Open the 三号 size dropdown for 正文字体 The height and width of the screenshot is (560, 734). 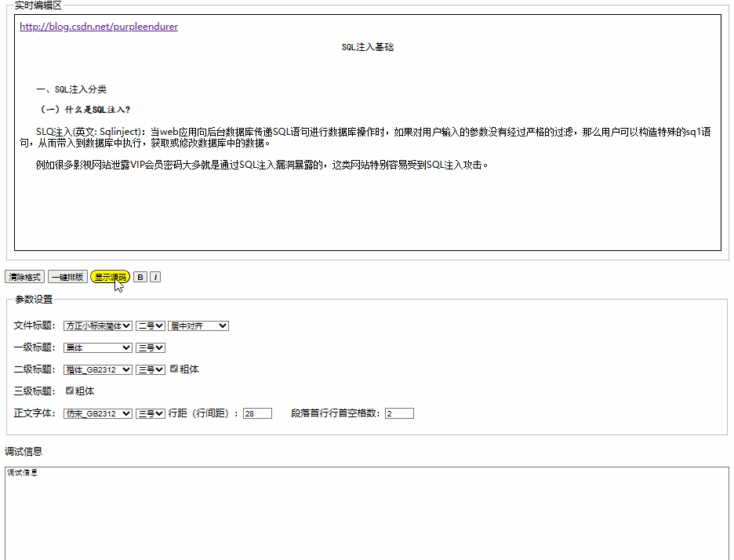point(150,413)
